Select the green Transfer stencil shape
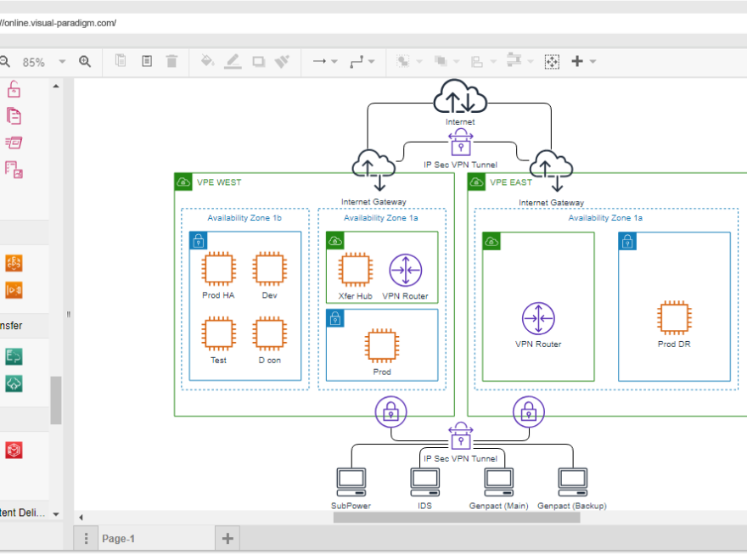This screenshot has height=560, width=747. coord(14,356)
